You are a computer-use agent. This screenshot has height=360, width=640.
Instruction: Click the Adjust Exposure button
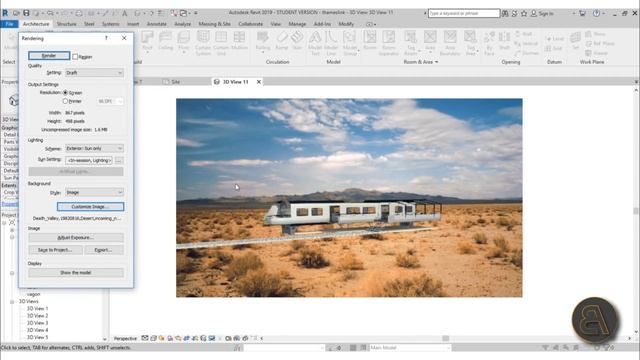pyautogui.click(x=76, y=237)
